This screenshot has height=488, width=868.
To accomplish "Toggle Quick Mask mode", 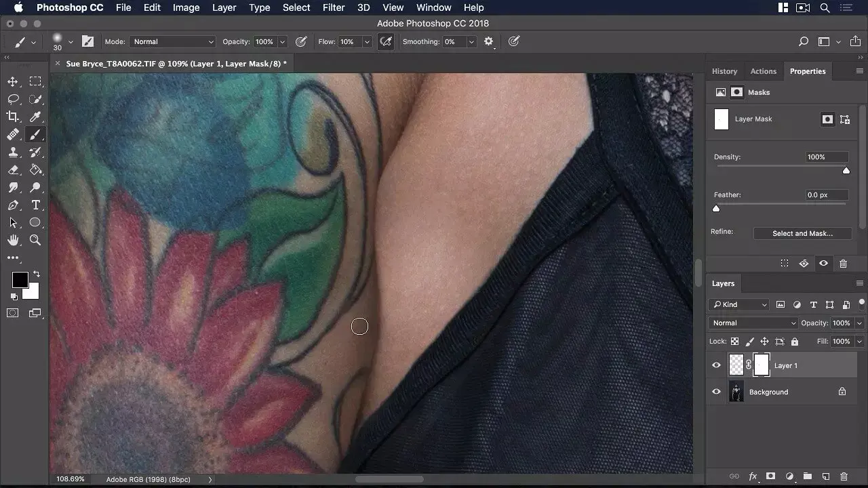I will [13, 313].
